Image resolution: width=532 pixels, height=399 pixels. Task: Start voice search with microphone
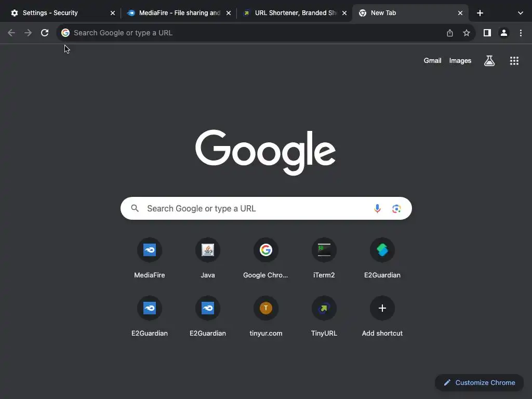[x=377, y=208]
